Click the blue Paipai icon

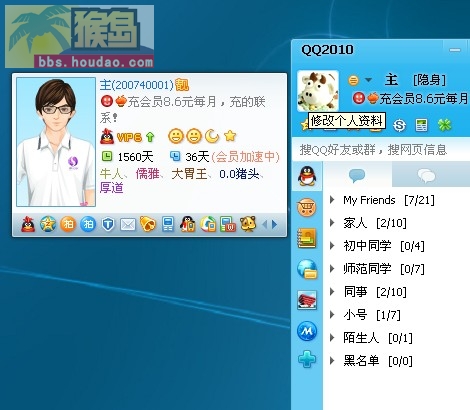[x=88, y=224]
